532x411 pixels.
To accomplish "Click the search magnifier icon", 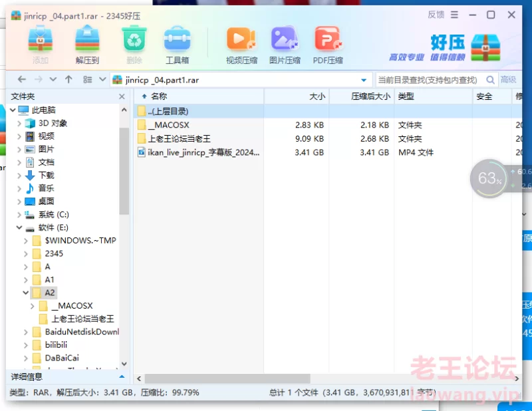I will tap(490, 80).
